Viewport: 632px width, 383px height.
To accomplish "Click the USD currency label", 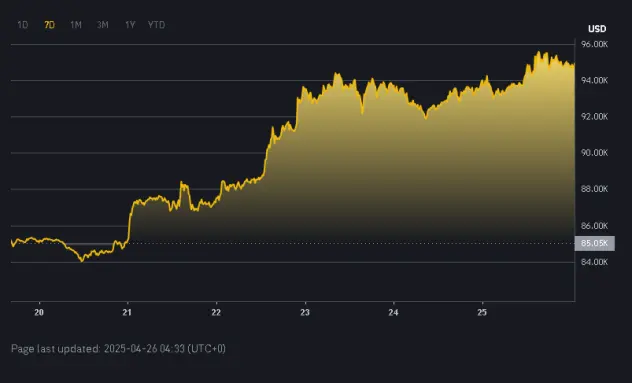I will click(597, 29).
